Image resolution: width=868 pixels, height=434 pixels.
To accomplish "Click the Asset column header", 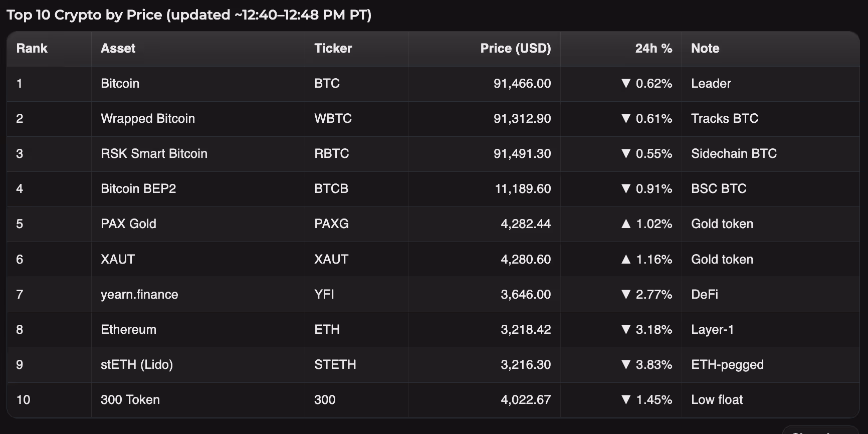I will click(x=118, y=49).
